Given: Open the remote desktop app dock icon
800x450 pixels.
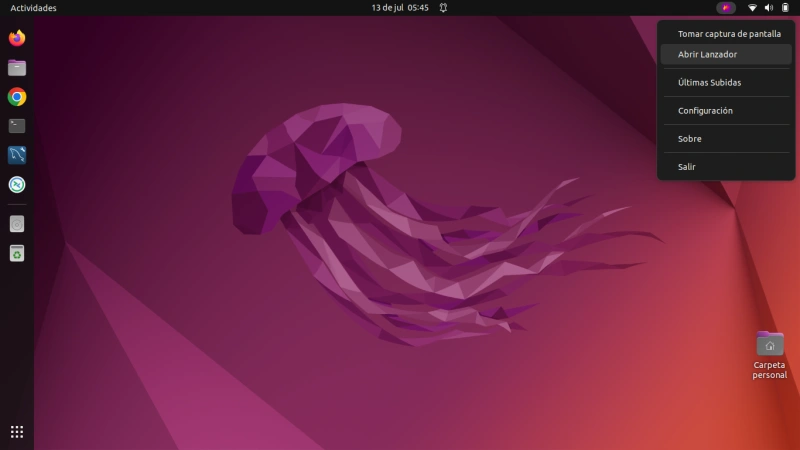Looking at the screenshot, I should point(17,185).
